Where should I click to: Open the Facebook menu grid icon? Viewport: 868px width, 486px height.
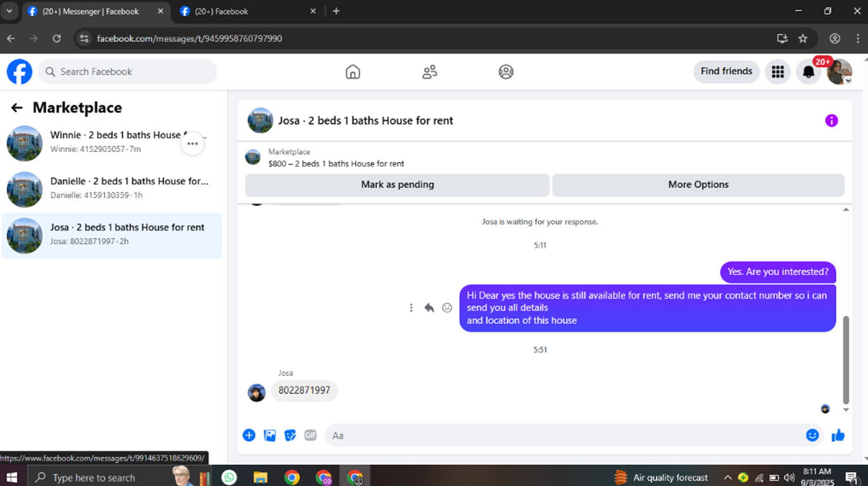778,72
